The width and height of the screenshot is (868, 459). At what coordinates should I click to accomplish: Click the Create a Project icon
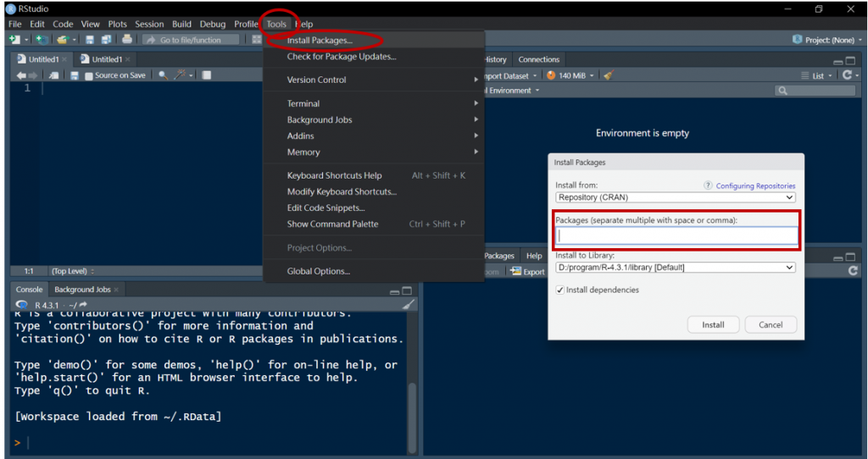[x=41, y=40]
